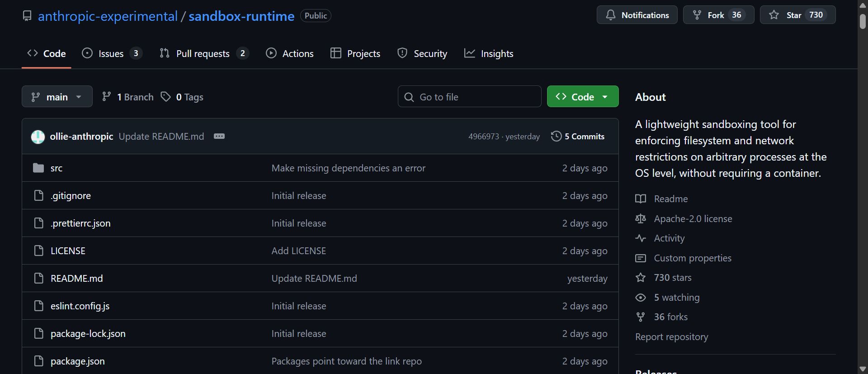Click the LICENSE file icon
Viewport: 868px width, 374px height.
coord(39,251)
